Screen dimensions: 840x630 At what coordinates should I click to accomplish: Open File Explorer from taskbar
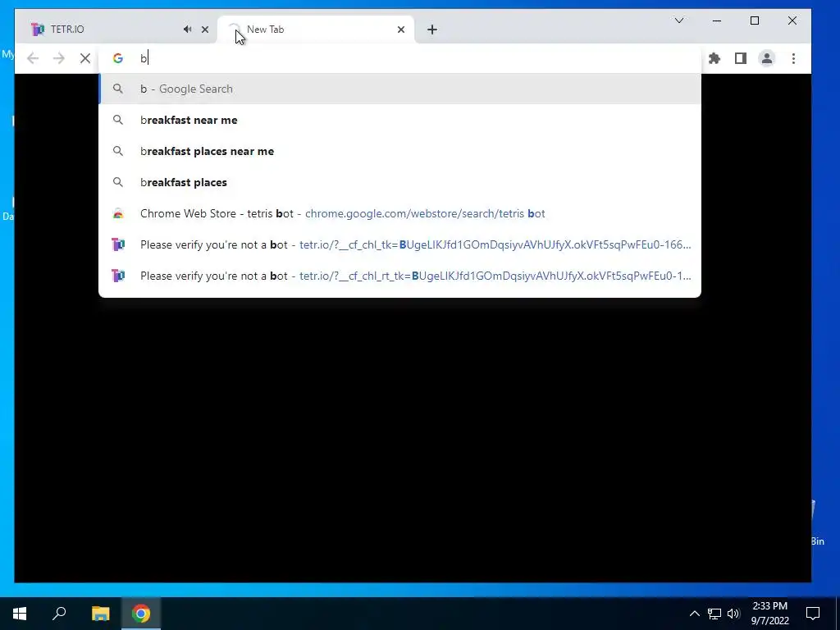[100, 613]
